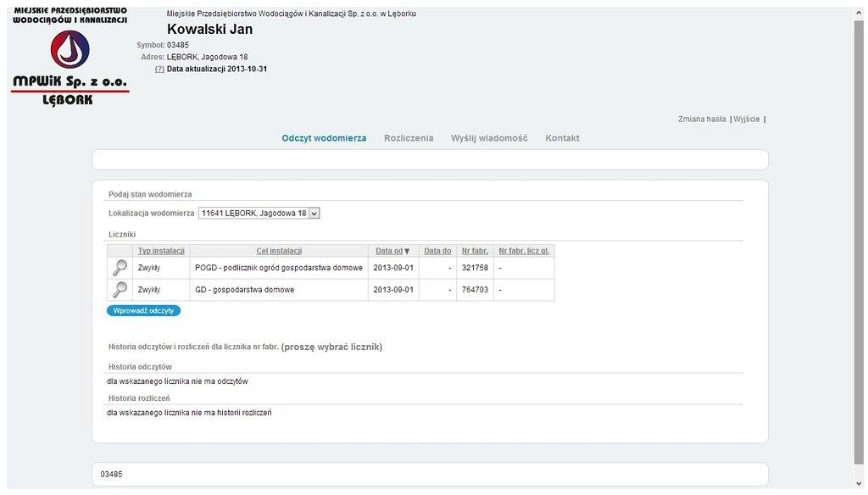868x495 pixels.
Task: Sort table by Data do column
Action: [437, 251]
